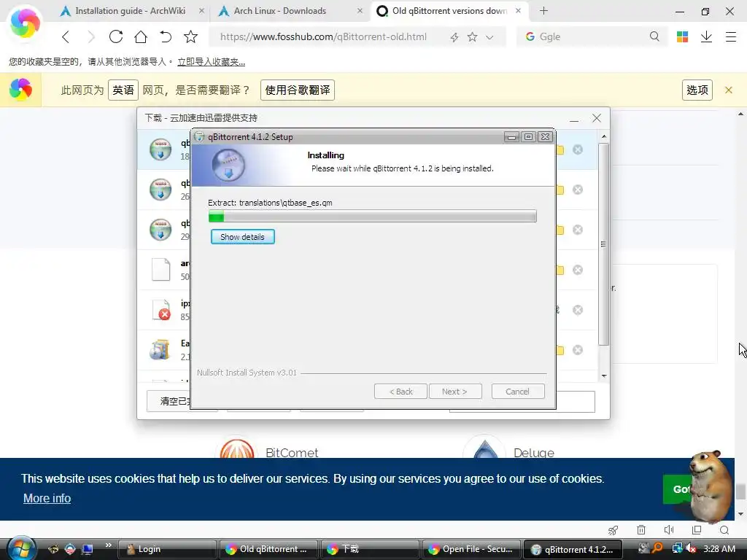Click the download list scroll down arrow
Screen dimensions: 747x560
pos(603,376)
